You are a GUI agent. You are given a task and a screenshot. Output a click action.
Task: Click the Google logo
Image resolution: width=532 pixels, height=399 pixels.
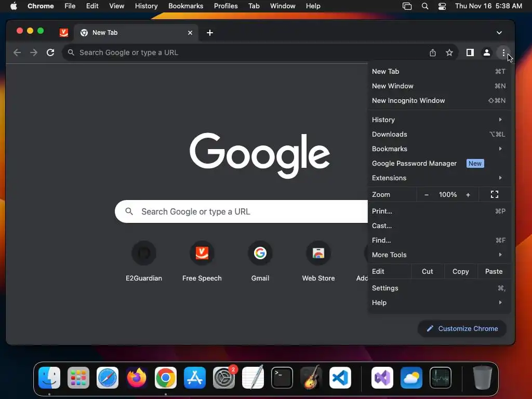point(260,155)
